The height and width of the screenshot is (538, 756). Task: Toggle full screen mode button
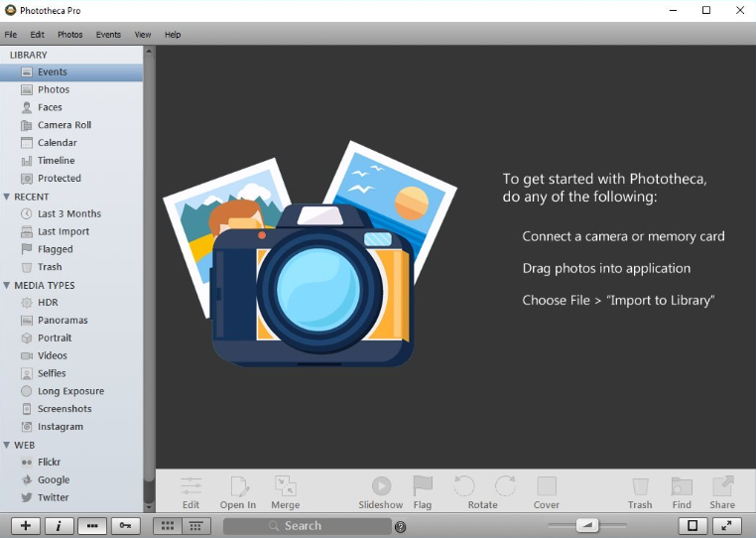click(726, 525)
